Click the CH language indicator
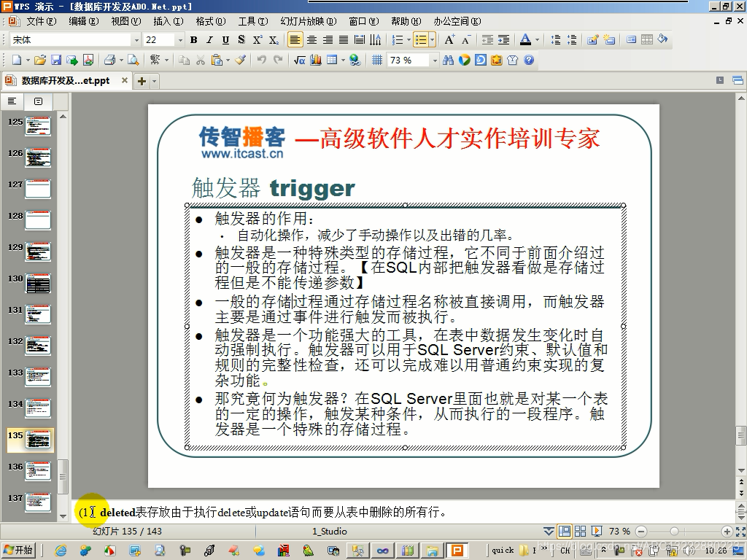Viewport: 747px width, 560px height. [x=565, y=551]
